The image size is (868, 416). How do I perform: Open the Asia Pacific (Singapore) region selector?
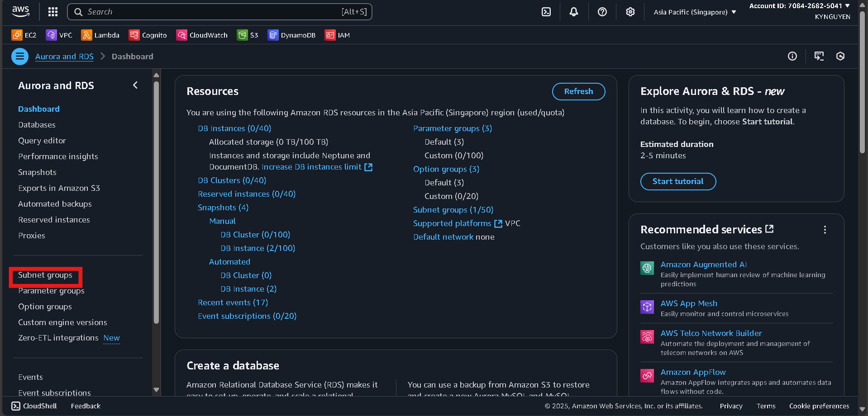pyautogui.click(x=694, y=12)
